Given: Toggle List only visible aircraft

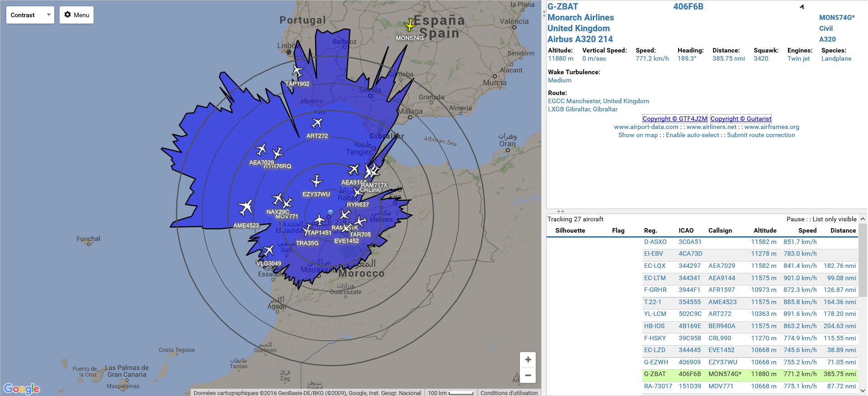Looking at the screenshot, I should click(835, 219).
